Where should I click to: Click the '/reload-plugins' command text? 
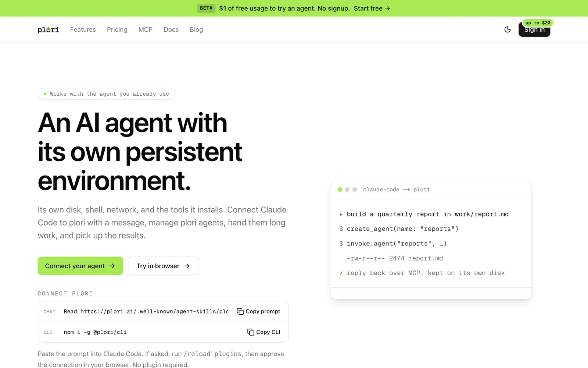[x=212, y=354]
